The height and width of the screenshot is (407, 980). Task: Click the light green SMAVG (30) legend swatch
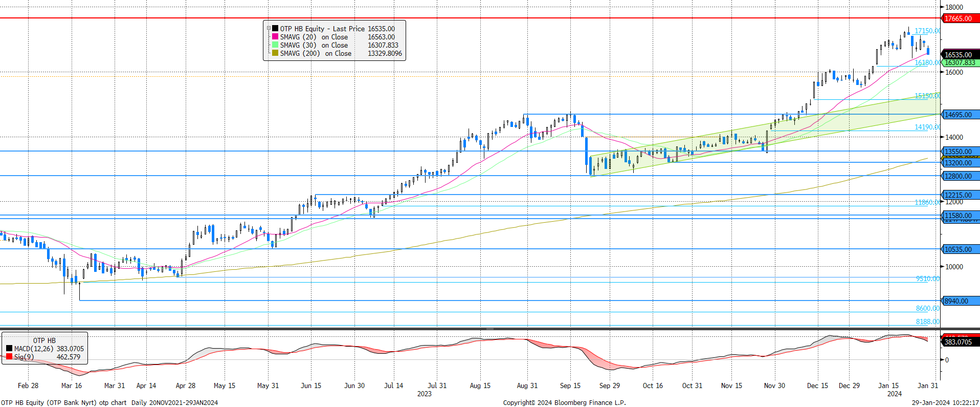click(275, 45)
